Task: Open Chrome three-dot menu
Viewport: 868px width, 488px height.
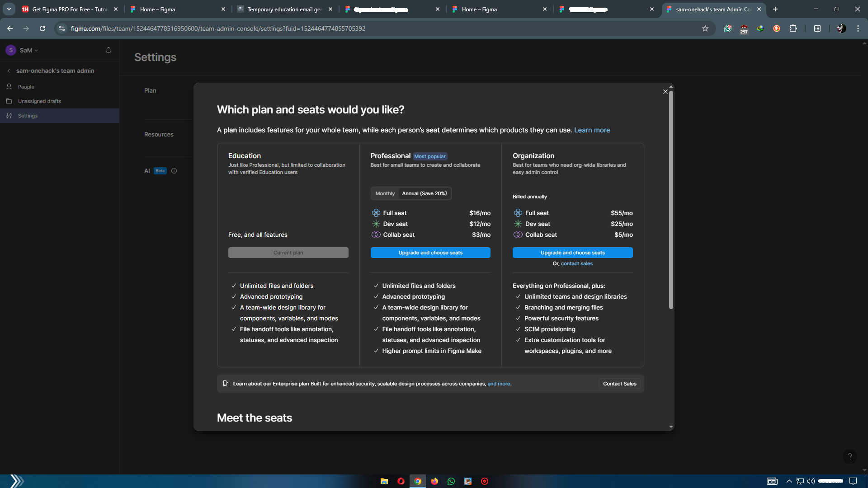Action: (x=858, y=28)
